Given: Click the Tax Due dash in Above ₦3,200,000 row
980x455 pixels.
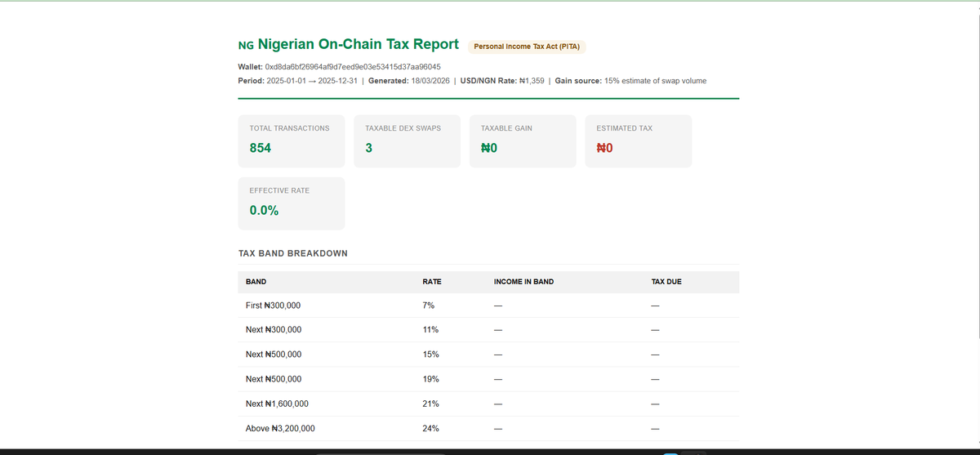Looking at the screenshot, I should (654, 428).
